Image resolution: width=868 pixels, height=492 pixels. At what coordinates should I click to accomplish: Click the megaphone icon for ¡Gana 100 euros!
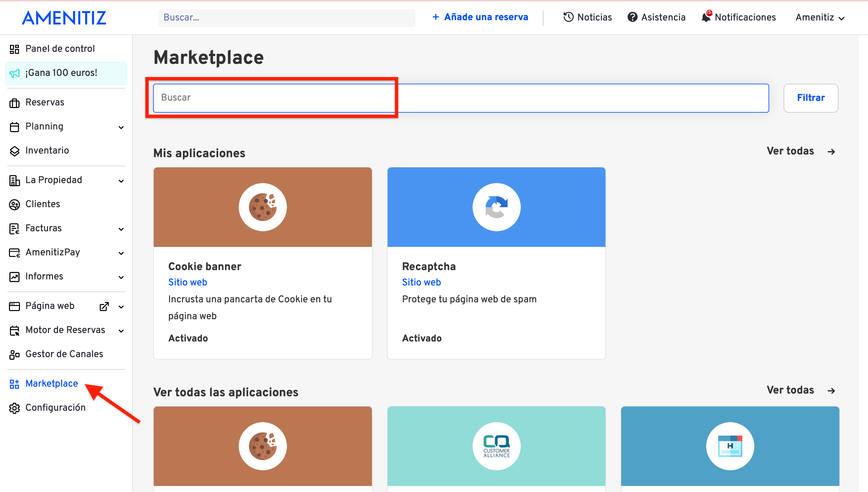point(14,73)
